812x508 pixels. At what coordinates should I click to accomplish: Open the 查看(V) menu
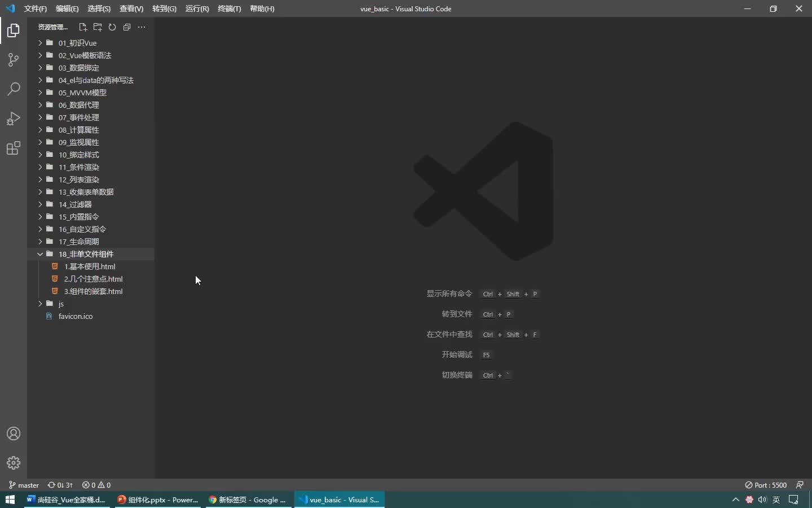pos(131,8)
